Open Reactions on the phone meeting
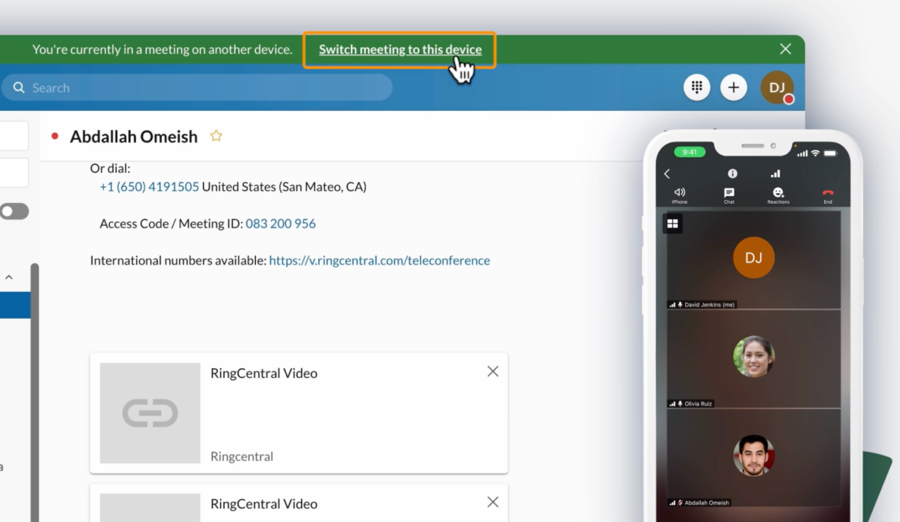Screen dimensions: 900x522 point(778,194)
